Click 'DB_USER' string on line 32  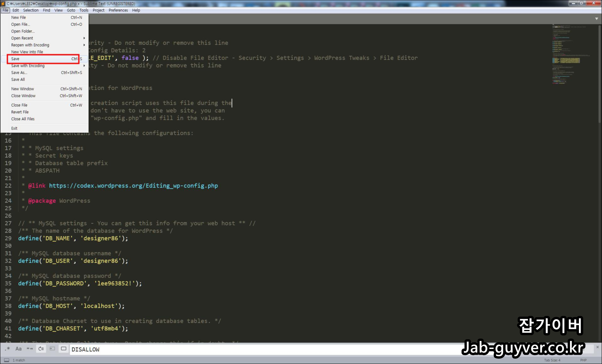[x=58, y=261]
